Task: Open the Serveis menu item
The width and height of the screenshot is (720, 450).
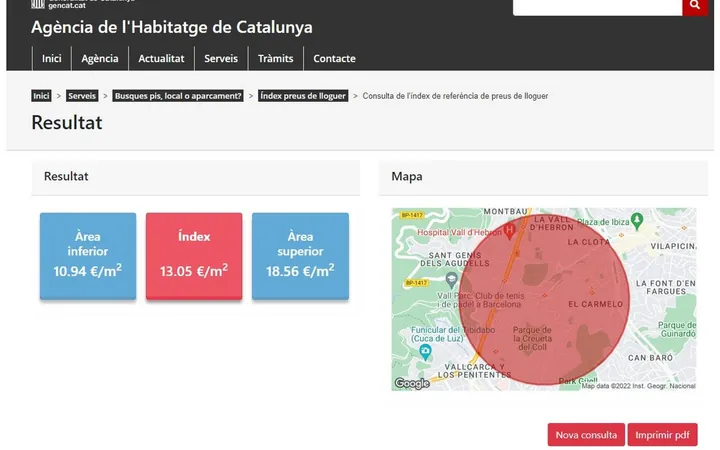Action: pyautogui.click(x=221, y=58)
